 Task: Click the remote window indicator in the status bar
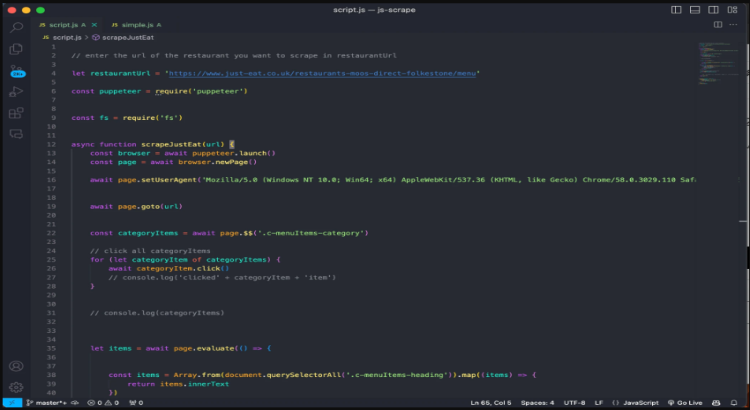pyautogui.click(x=12, y=403)
